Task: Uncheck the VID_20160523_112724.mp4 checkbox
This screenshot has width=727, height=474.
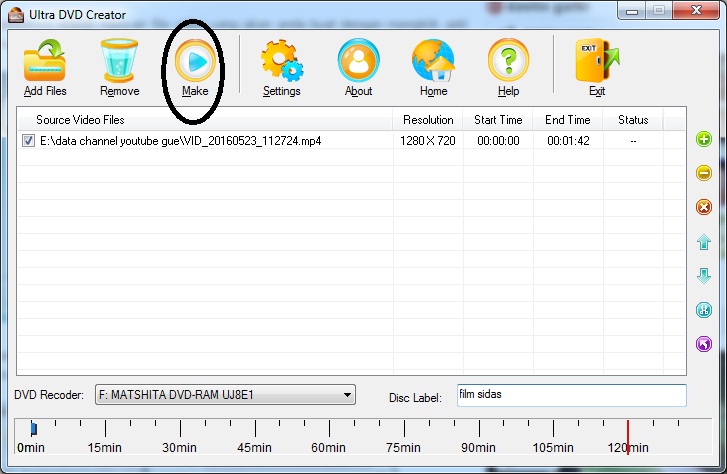Action: (28, 141)
